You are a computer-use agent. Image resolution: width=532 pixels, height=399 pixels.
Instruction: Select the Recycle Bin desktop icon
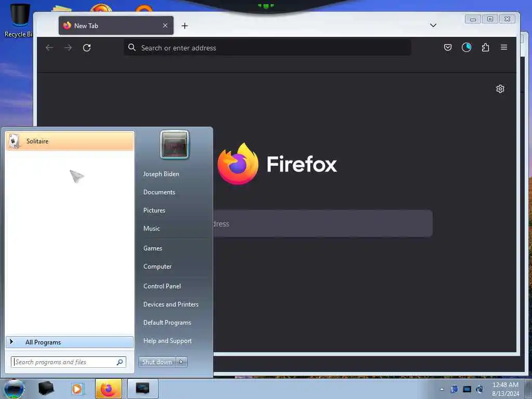tap(19, 20)
